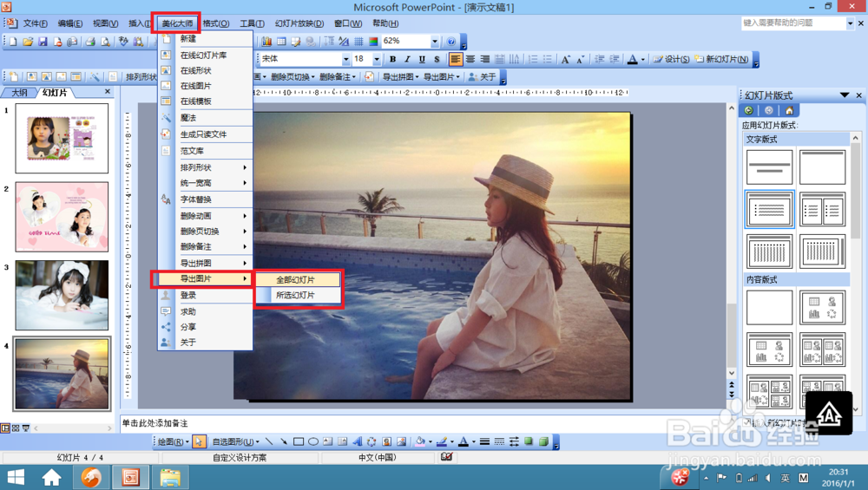Click the 3-D Style icon
This screenshot has width=868, height=490.
click(543, 441)
